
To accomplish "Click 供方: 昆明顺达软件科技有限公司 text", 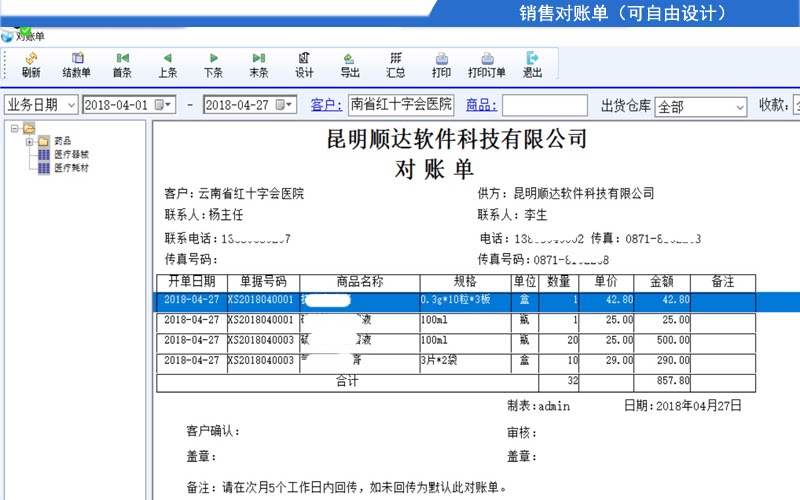I will coord(566,193).
